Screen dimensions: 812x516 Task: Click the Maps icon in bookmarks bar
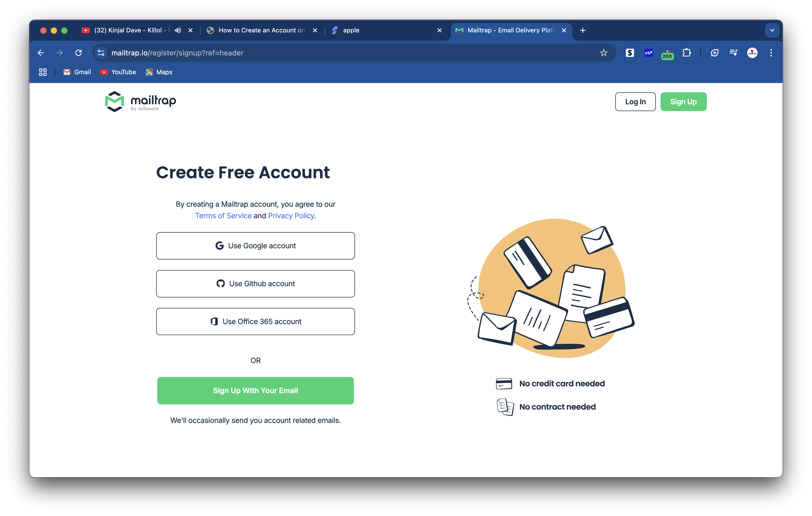[x=149, y=72]
